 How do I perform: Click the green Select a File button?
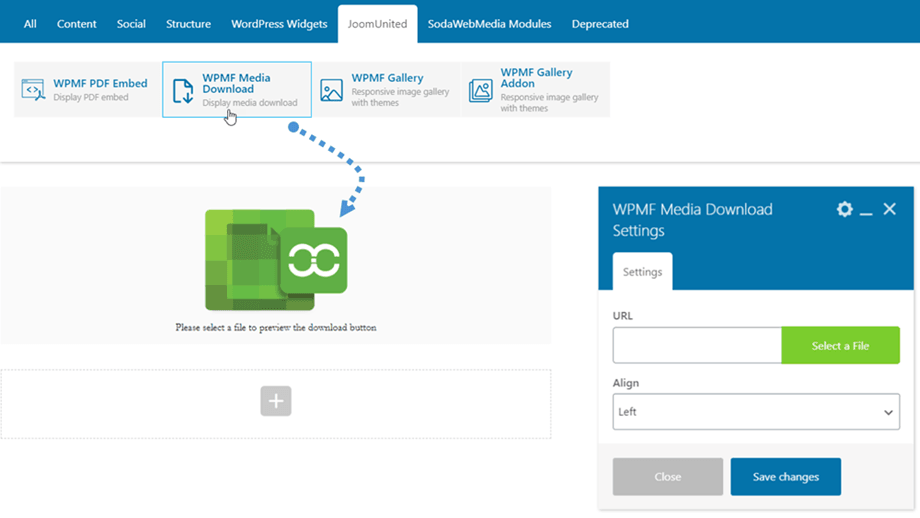coord(840,346)
